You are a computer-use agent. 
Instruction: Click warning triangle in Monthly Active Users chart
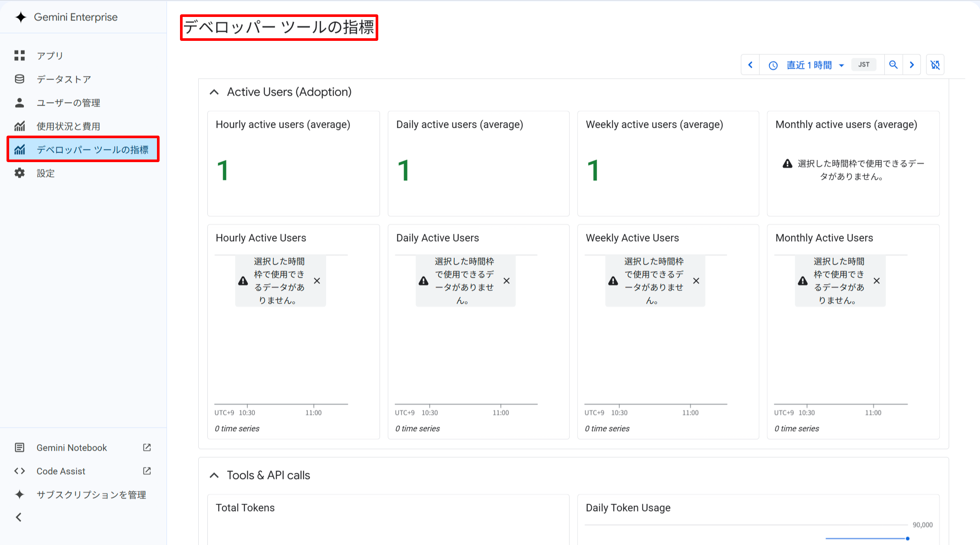pos(803,281)
